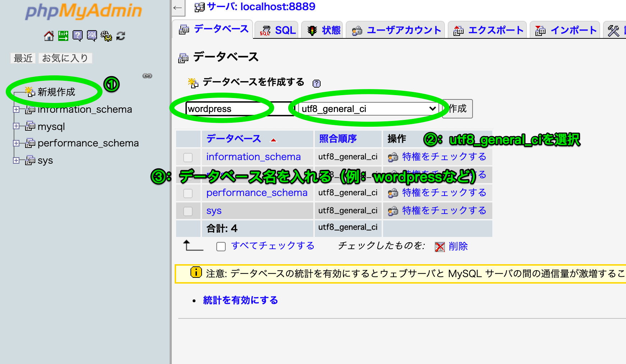Open SQL documentation icon in sidebar
The width and height of the screenshot is (626, 364).
click(x=92, y=36)
